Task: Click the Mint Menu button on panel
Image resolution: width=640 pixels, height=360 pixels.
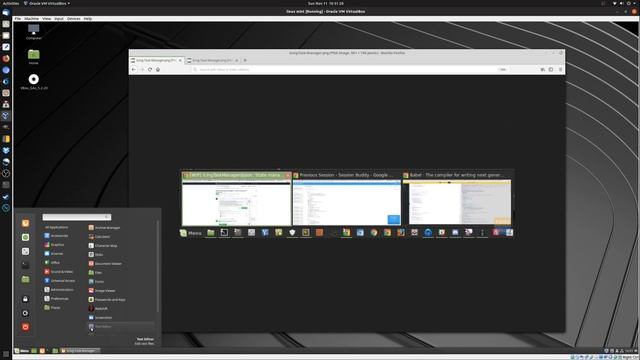Action: pos(22,351)
